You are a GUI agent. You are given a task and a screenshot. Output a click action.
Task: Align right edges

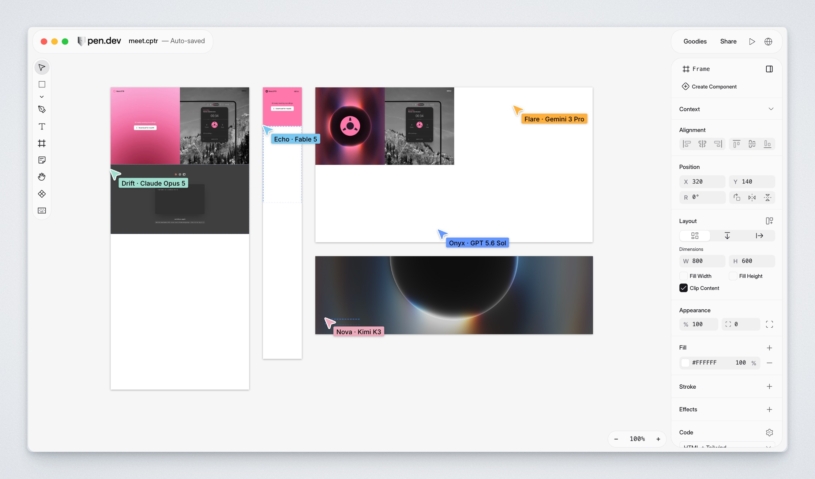[718, 144]
